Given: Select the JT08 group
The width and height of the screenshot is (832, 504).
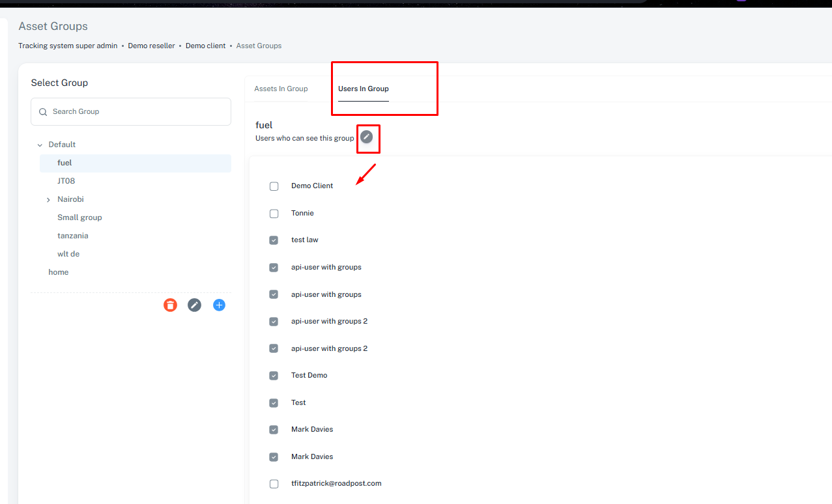Looking at the screenshot, I should pyautogui.click(x=66, y=181).
